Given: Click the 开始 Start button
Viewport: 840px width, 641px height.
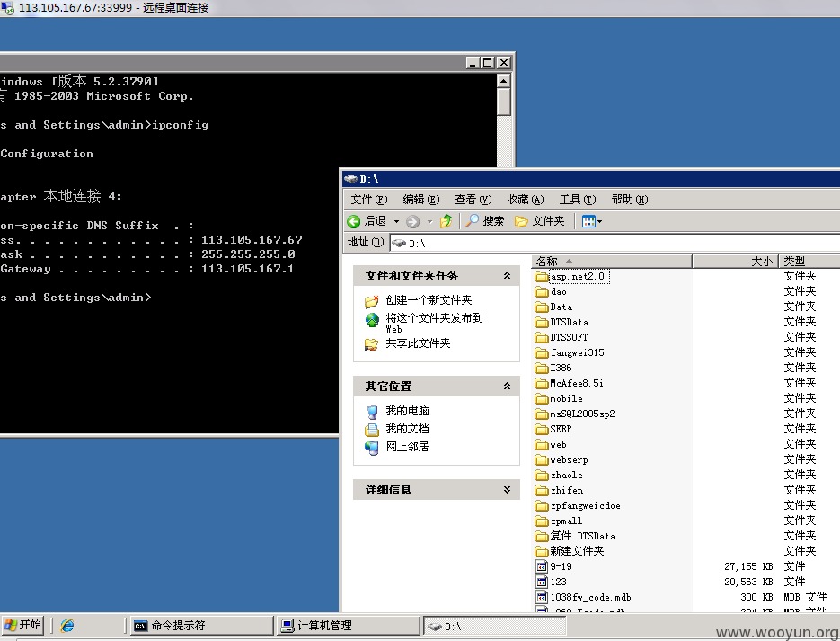Looking at the screenshot, I should coord(22,625).
